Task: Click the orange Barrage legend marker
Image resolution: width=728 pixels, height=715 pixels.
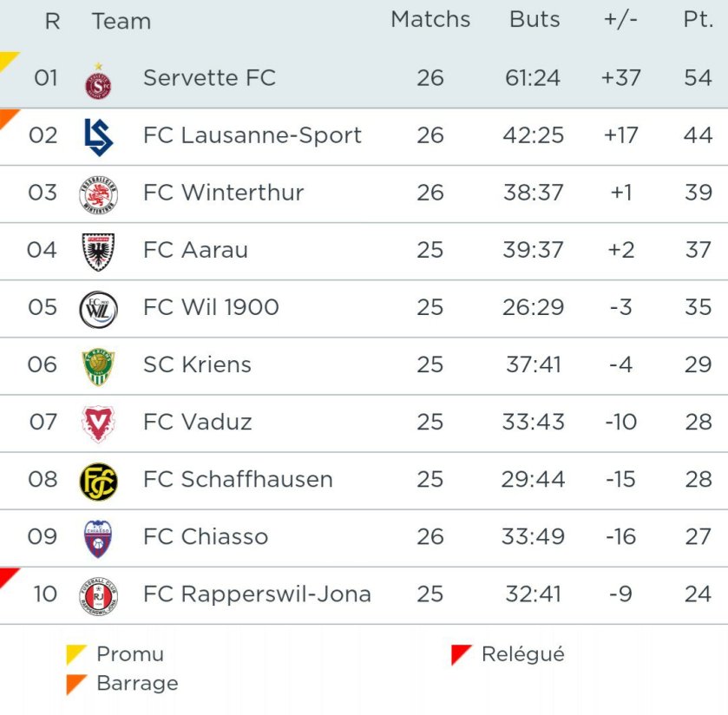Action: (75, 683)
